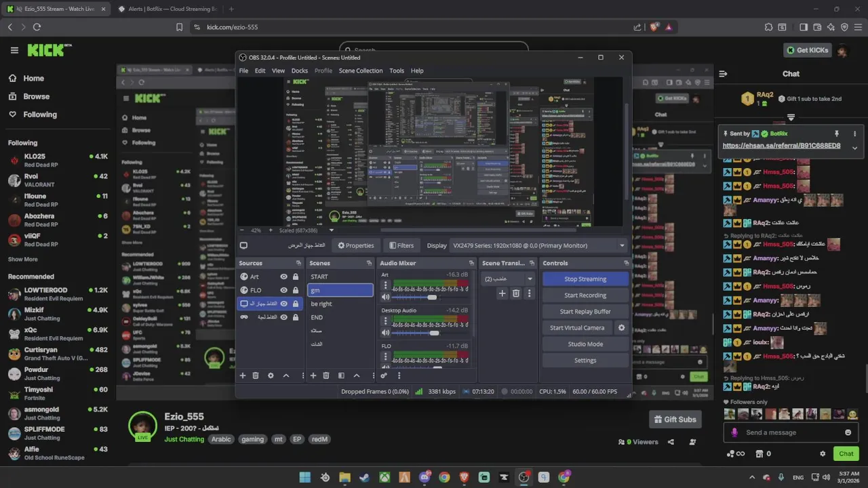Open ehsan.sa referral link in chat
This screenshot has height=488, width=868.
(781, 146)
